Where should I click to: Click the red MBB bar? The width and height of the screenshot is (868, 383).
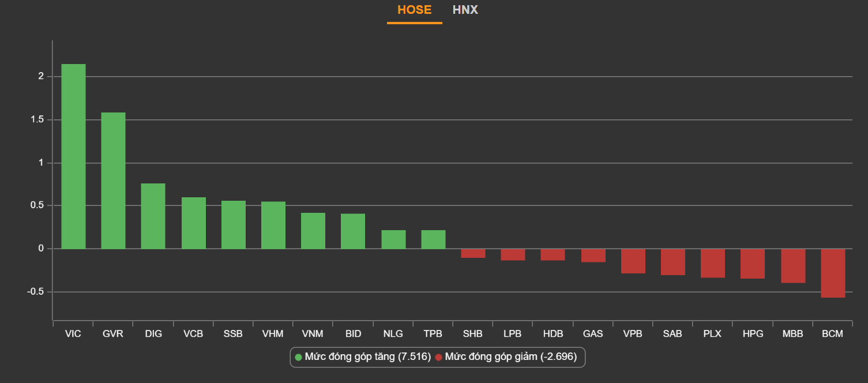tap(793, 265)
